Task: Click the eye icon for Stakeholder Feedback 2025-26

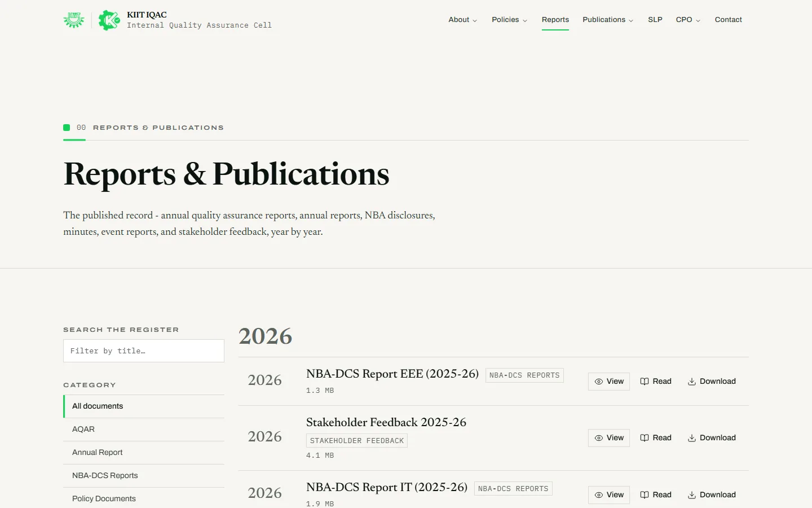Action: (599, 438)
